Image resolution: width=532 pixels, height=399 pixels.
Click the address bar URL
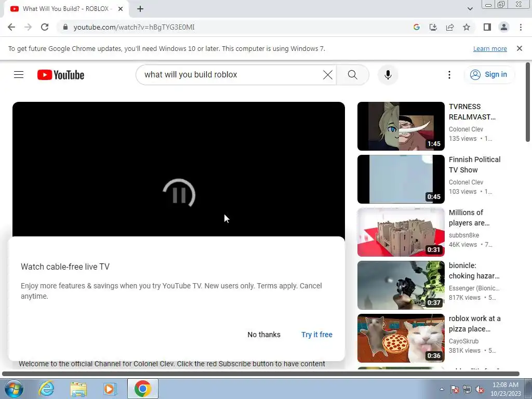[x=134, y=27]
